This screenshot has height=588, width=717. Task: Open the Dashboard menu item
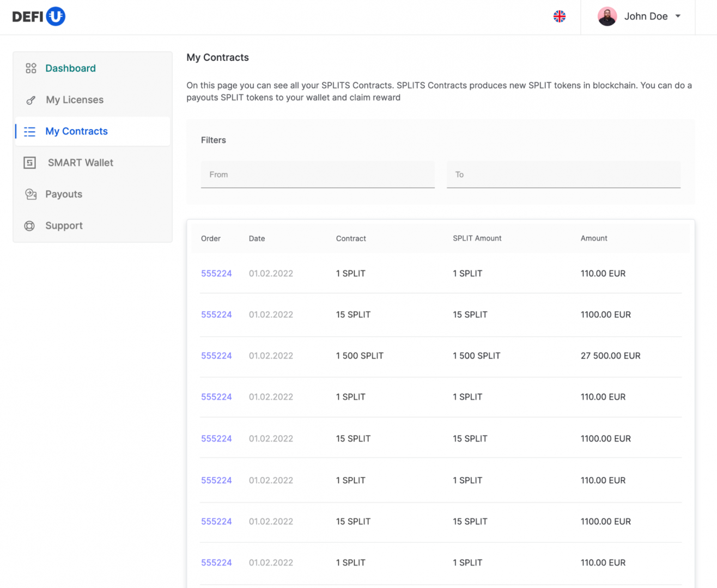click(70, 68)
